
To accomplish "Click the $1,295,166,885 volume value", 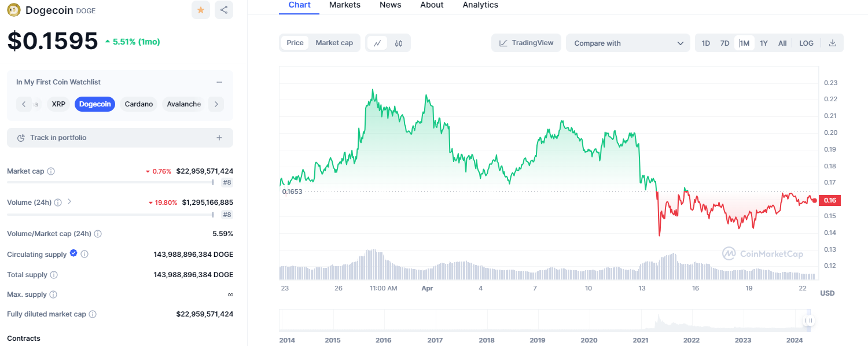I will [208, 203].
